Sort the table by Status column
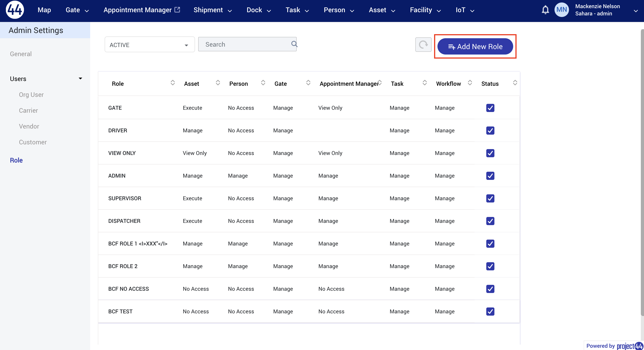This screenshot has height=350, width=644. tap(515, 83)
